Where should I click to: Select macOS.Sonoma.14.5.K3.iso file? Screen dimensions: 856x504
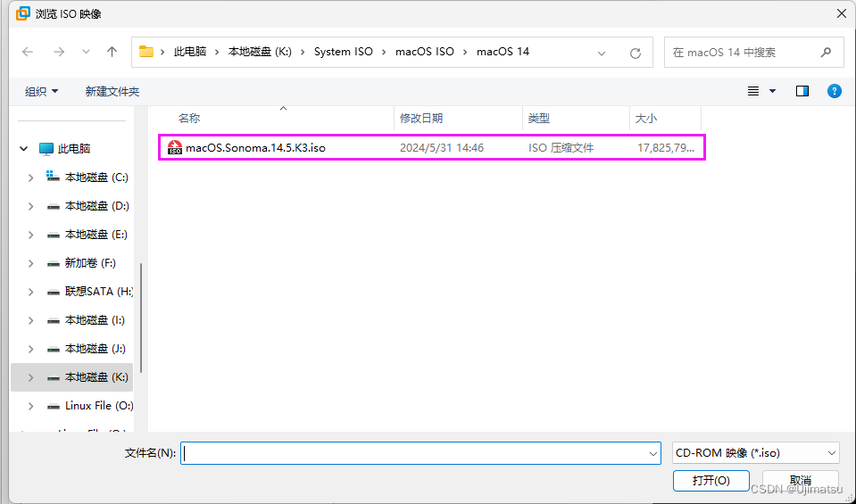click(x=431, y=148)
